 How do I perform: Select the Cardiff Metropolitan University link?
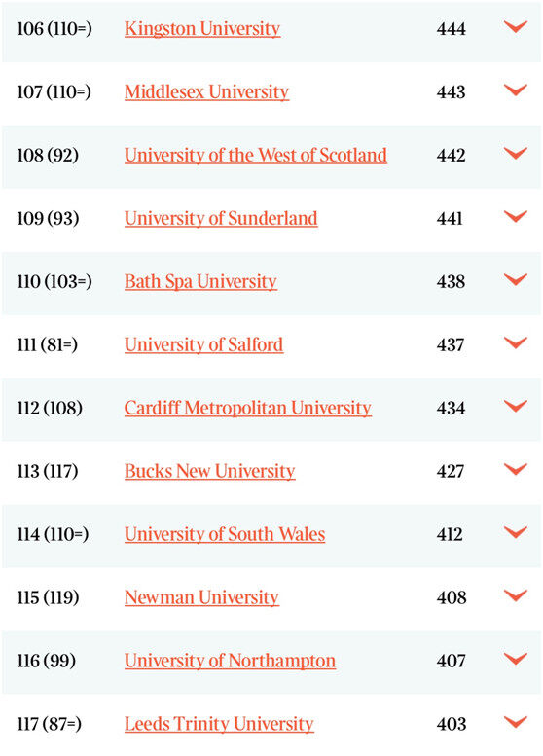click(247, 408)
